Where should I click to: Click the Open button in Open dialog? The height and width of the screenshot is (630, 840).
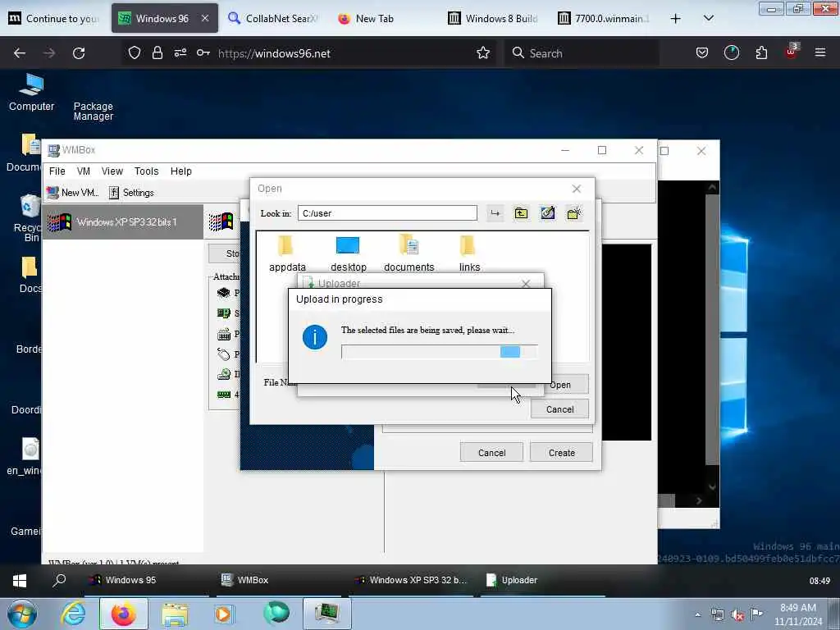(x=567, y=385)
